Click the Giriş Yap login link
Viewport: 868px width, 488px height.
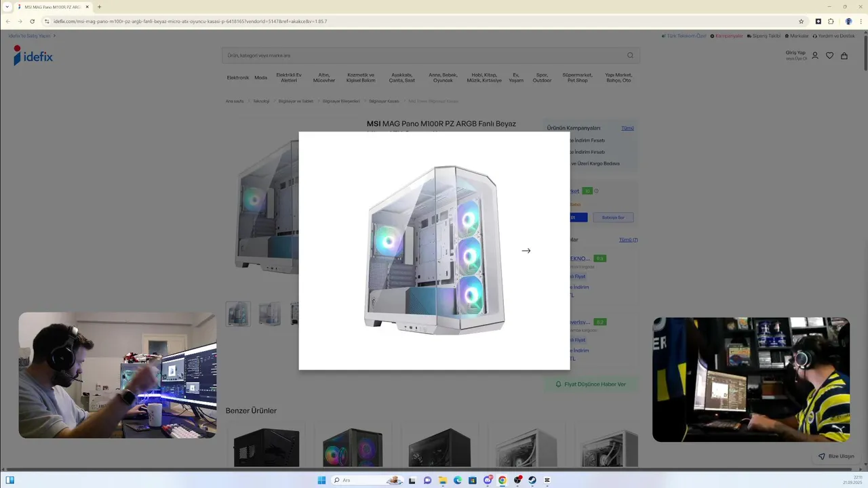click(x=795, y=52)
